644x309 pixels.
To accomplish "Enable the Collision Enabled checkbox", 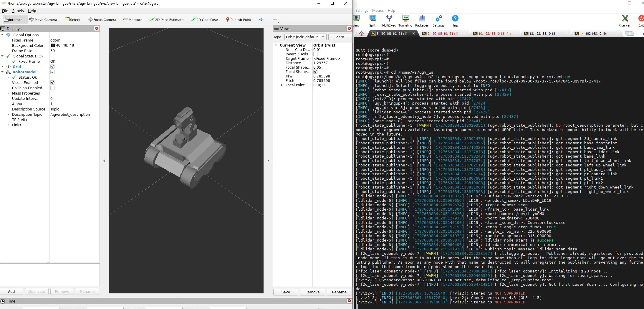I will pos(52,88).
